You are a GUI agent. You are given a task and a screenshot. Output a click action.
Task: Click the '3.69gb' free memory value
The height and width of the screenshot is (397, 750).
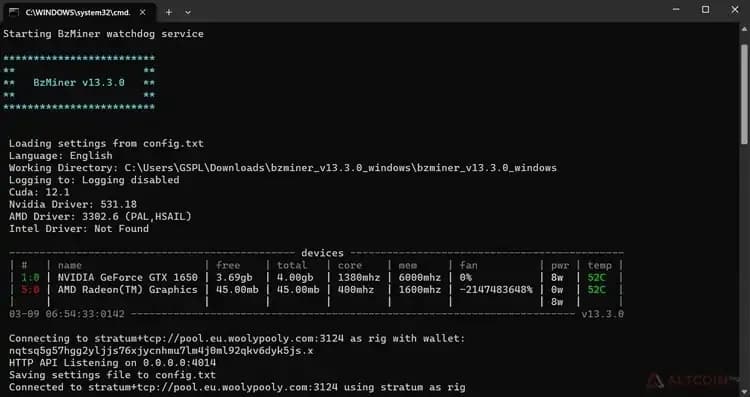coord(234,277)
